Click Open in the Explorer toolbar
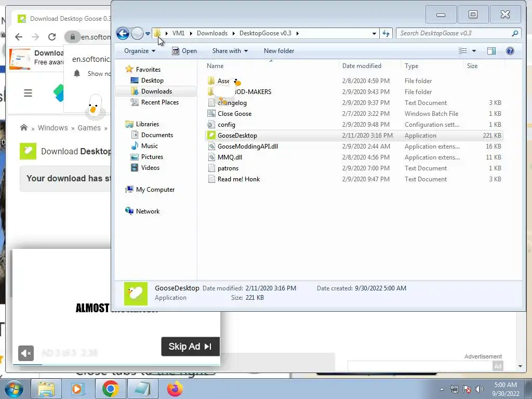 click(x=184, y=51)
